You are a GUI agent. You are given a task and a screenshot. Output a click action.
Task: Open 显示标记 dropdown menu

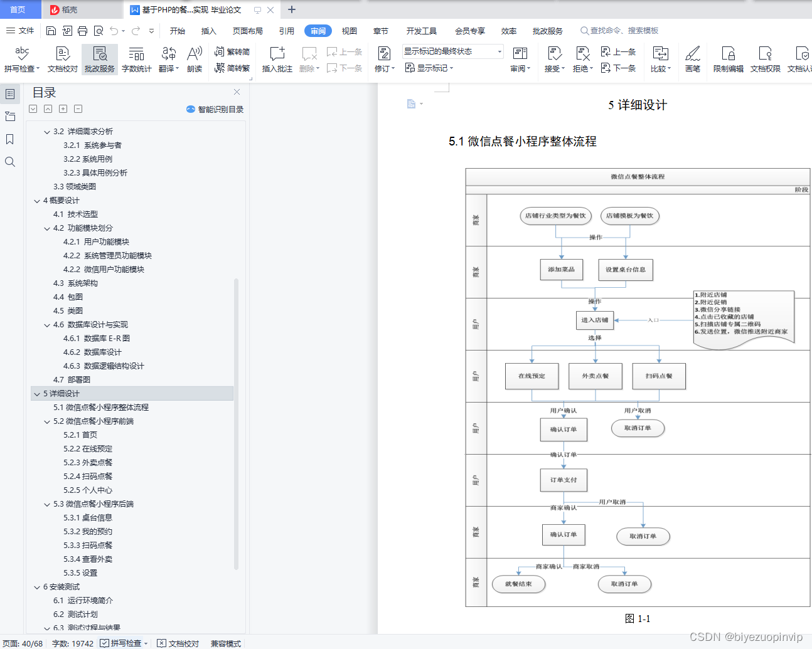click(429, 68)
